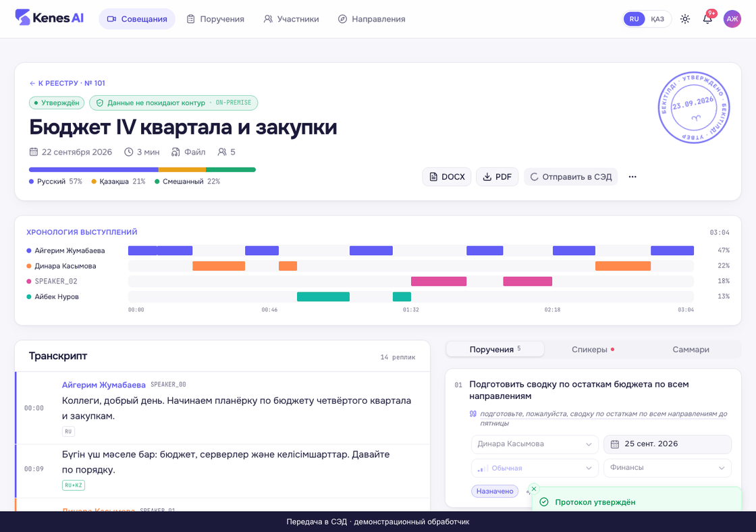Image resolution: width=756 pixels, height=532 pixels.
Task: Click the shield icon in on-premise badge
Action: [x=100, y=103]
